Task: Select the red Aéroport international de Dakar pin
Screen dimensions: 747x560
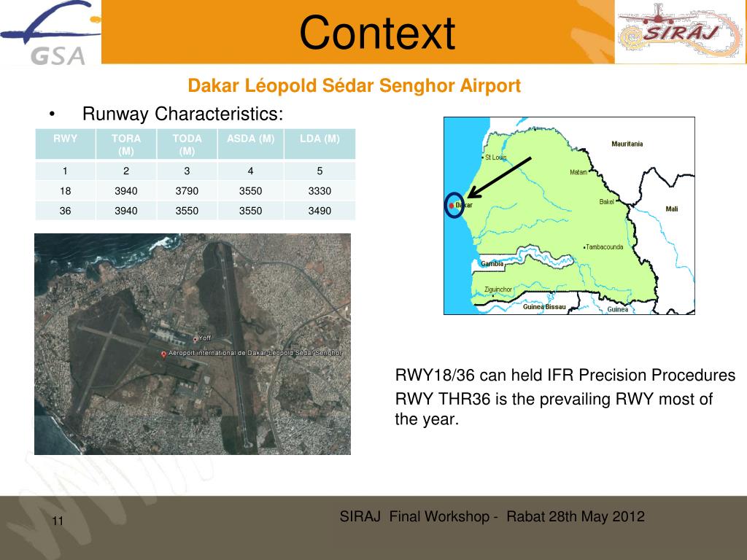Action: click(164, 354)
